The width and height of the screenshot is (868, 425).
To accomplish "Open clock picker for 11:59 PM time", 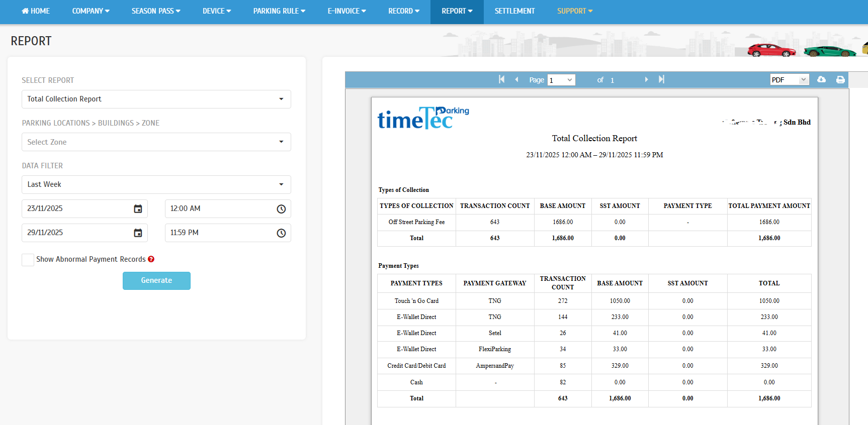I will [x=281, y=233].
